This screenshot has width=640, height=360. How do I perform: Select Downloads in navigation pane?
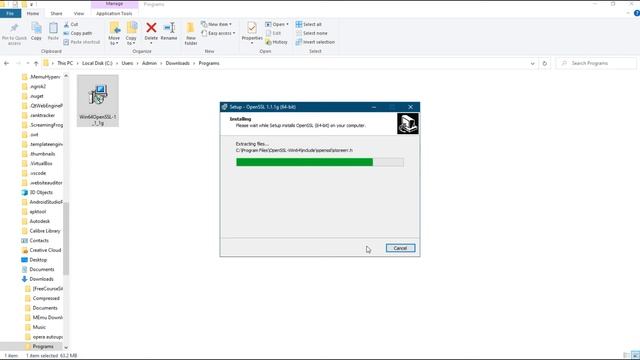pos(41,279)
